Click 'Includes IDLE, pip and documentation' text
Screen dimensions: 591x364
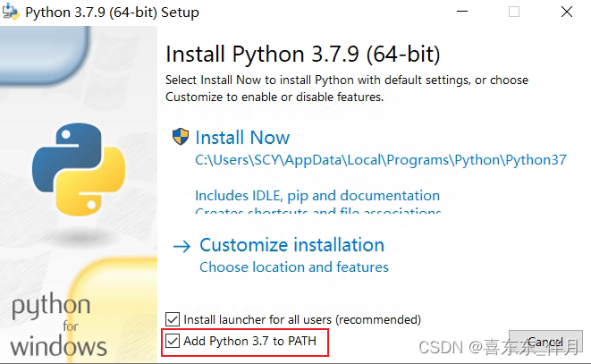point(317,195)
